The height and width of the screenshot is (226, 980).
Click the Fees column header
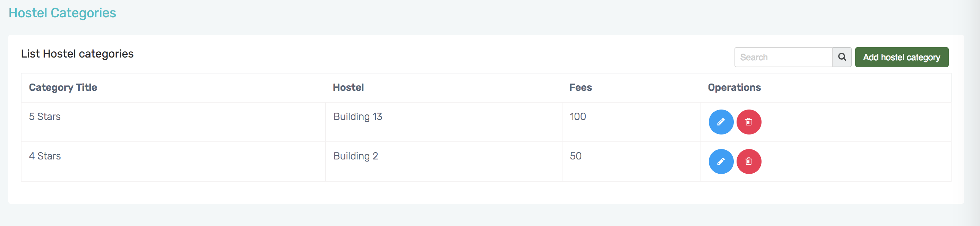point(580,87)
